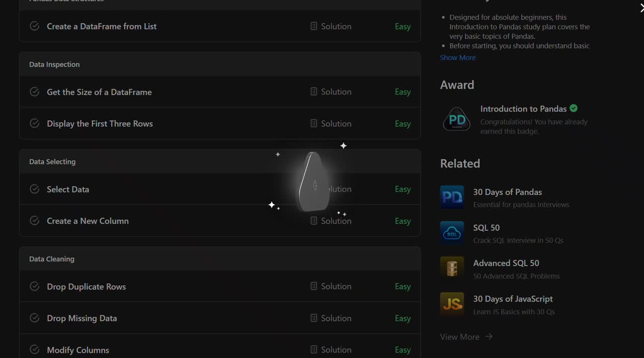Click the Advanced SQL 50 database icon

(x=452, y=268)
